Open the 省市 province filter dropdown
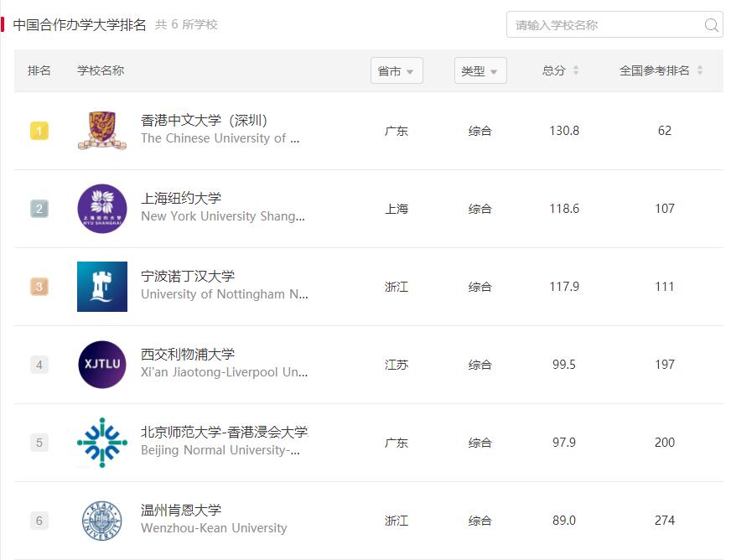Viewport: 731px width, 560px height. [397, 71]
